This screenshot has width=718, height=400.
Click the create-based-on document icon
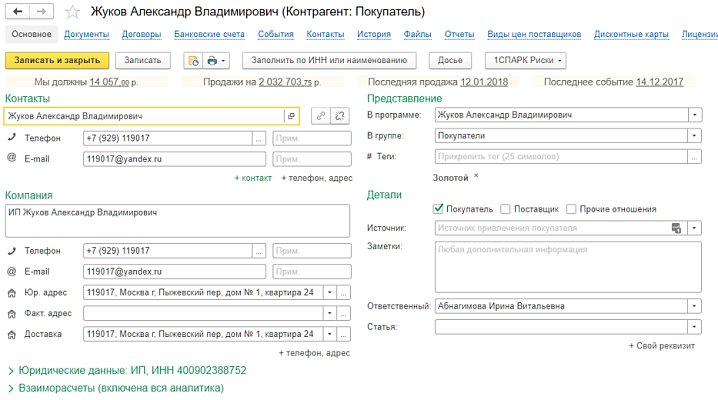[192, 60]
